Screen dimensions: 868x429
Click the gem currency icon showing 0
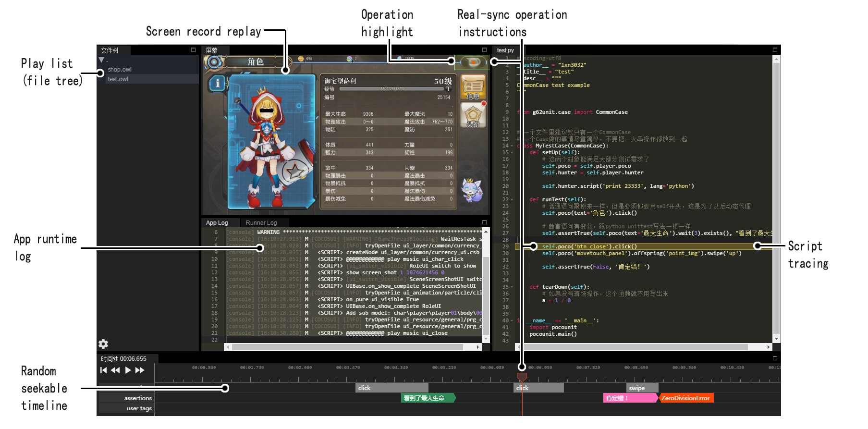pos(350,59)
